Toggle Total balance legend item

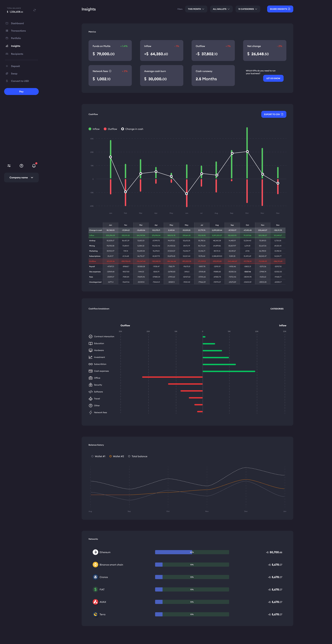pyautogui.click(x=137, y=456)
